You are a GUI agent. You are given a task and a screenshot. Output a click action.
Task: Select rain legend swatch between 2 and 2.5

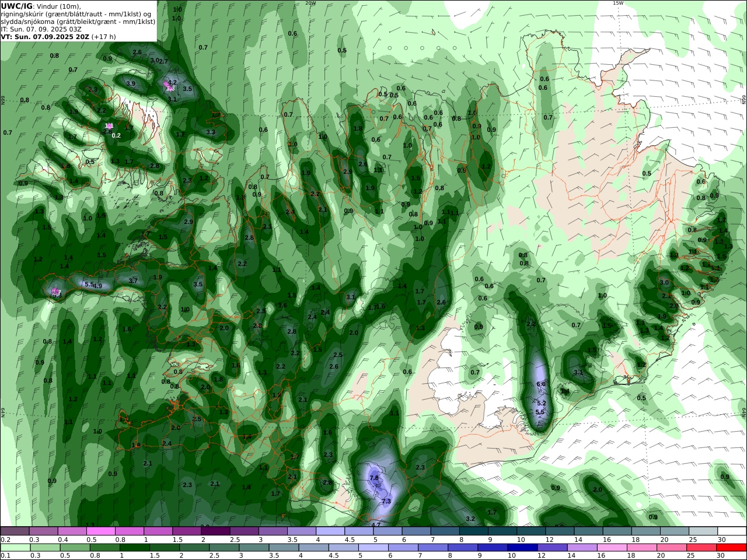click(194, 548)
